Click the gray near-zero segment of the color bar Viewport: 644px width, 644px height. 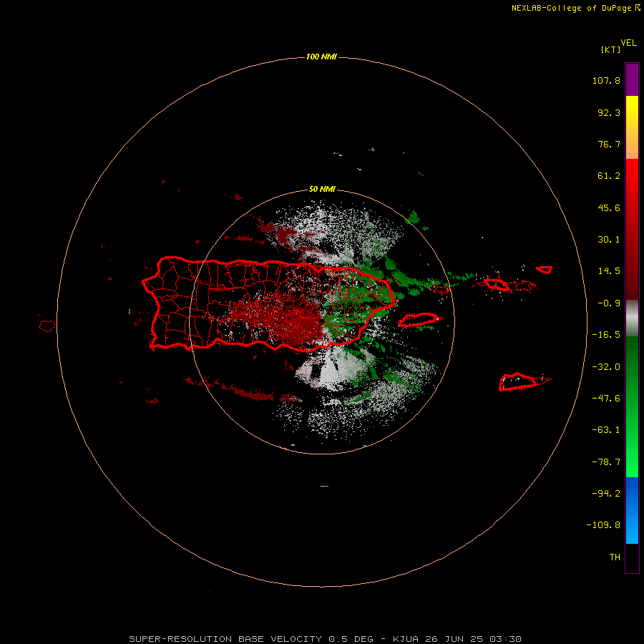[x=632, y=318]
